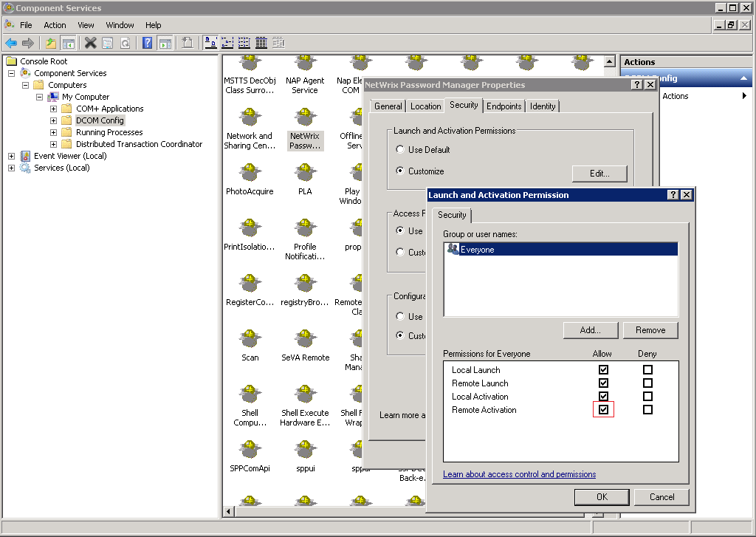Viewport: 756px width, 537px height.
Task: Select Everyone in group list
Action: coord(477,250)
